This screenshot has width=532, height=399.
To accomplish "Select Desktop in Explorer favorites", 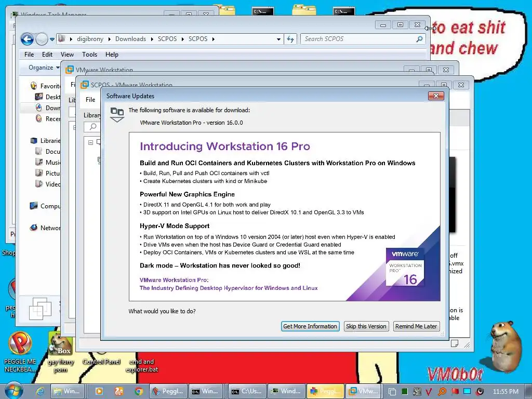I will pos(47,97).
